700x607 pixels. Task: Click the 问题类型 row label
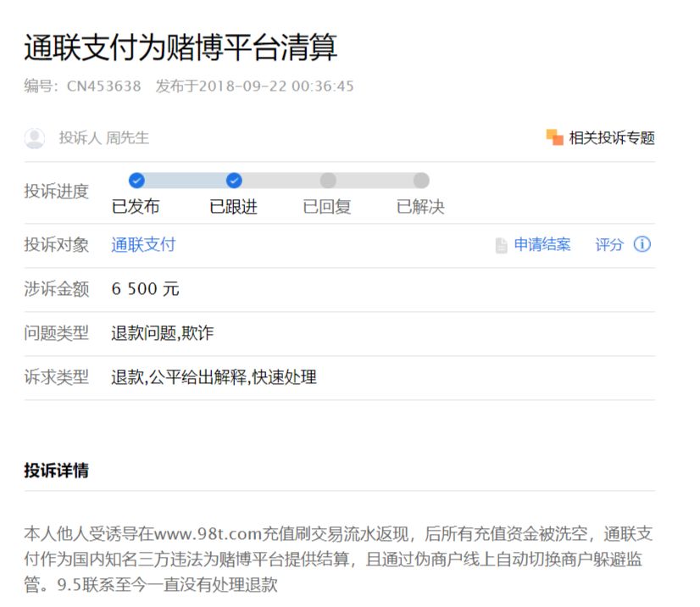point(56,333)
